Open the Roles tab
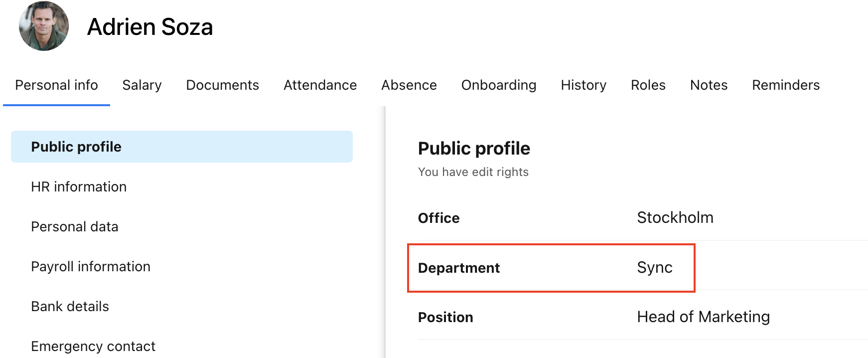Image resolution: width=868 pixels, height=358 pixels. click(x=648, y=85)
